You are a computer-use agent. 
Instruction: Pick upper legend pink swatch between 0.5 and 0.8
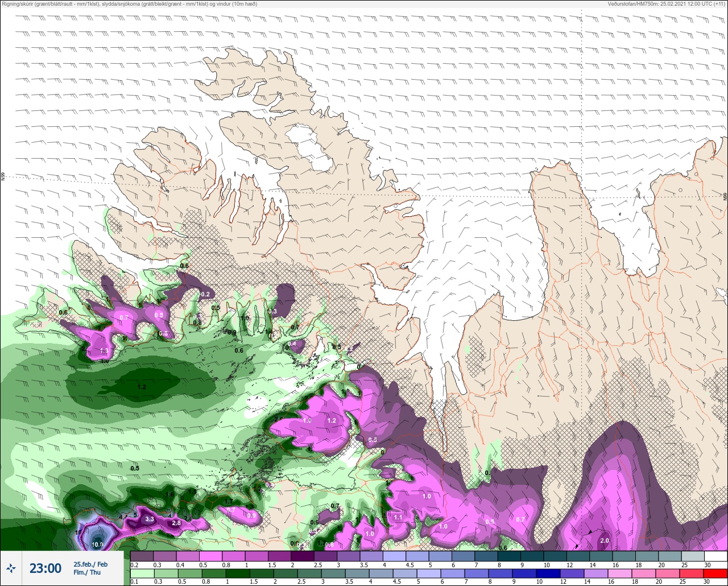click(210, 556)
